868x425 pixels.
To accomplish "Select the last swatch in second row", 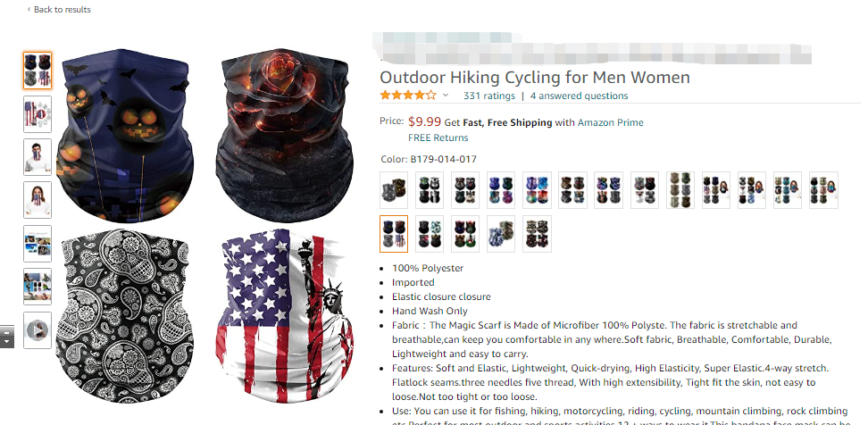I will 537,234.
